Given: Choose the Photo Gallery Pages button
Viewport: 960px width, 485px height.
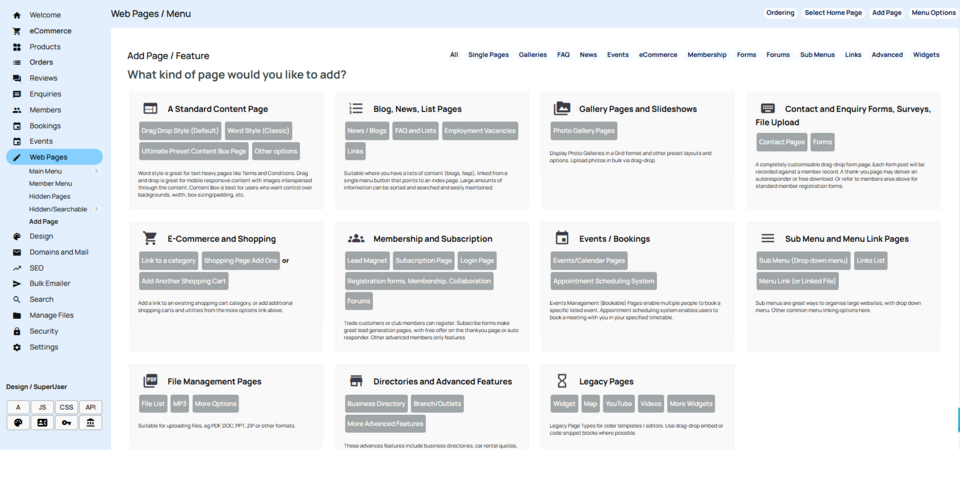Looking at the screenshot, I should (584, 130).
